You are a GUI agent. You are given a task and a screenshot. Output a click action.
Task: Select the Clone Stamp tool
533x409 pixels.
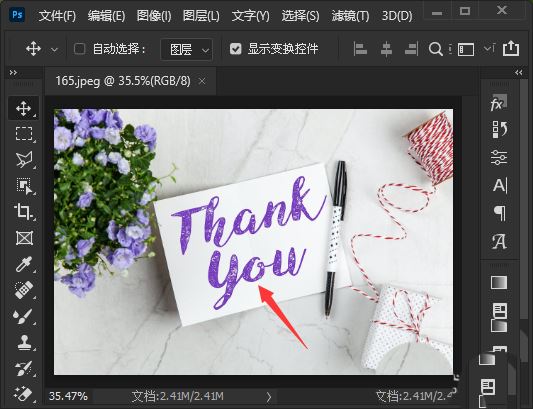[24, 343]
